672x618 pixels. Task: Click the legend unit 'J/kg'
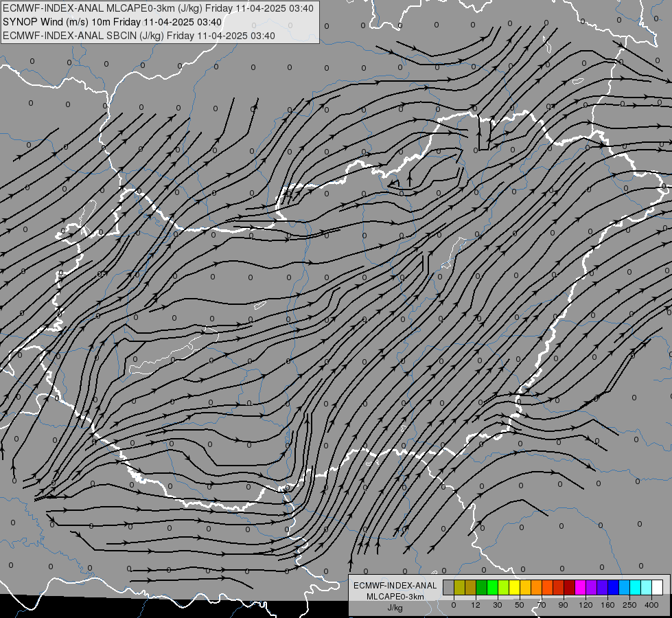395,608
